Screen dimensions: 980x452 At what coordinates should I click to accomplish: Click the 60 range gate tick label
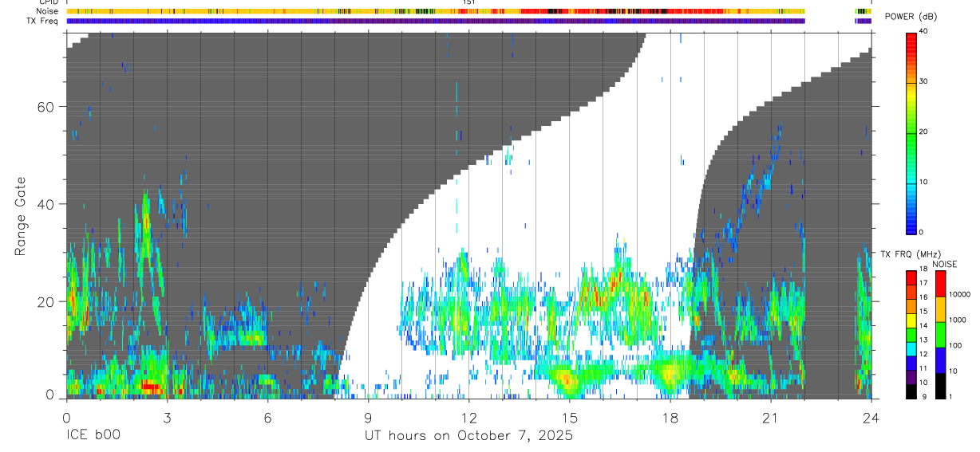pyautogui.click(x=48, y=107)
